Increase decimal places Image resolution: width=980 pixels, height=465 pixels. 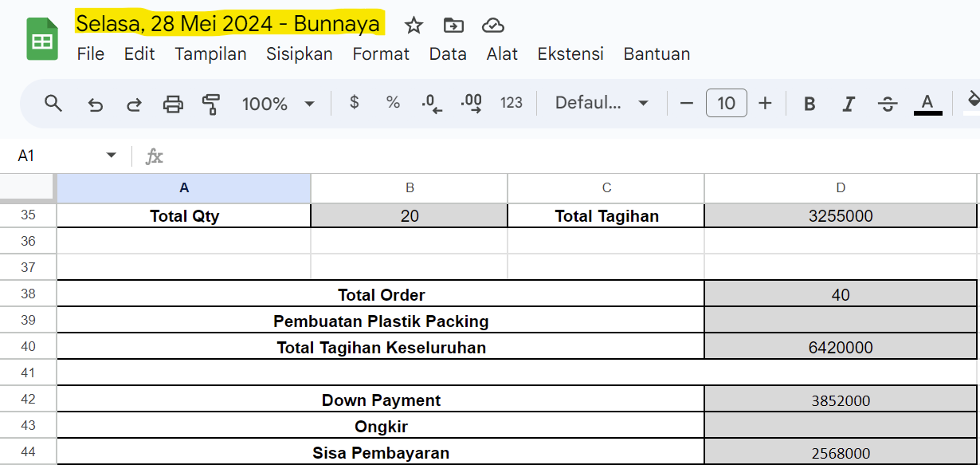(x=472, y=104)
